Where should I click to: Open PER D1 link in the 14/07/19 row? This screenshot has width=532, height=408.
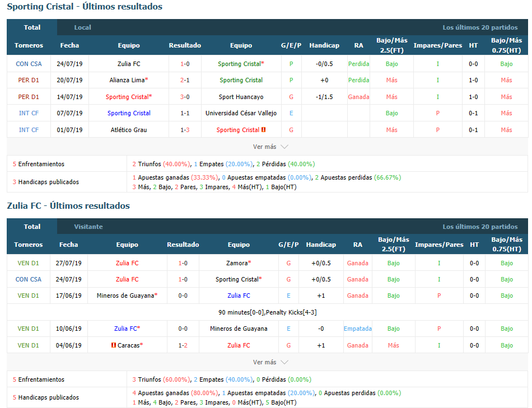(29, 97)
